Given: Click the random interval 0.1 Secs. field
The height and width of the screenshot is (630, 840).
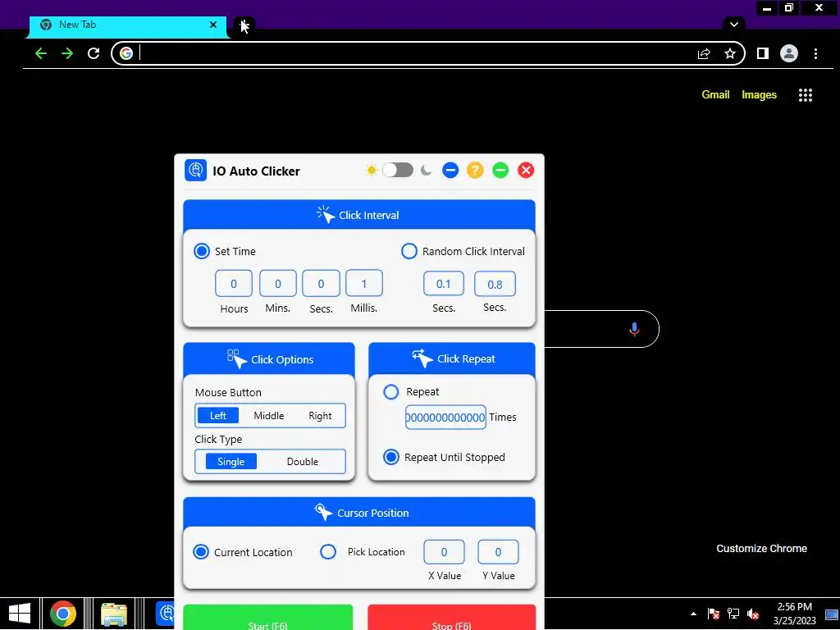Looking at the screenshot, I should [444, 283].
